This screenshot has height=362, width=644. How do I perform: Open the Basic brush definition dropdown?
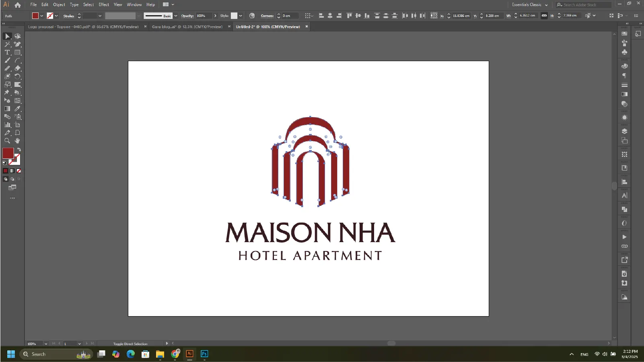pos(176,16)
